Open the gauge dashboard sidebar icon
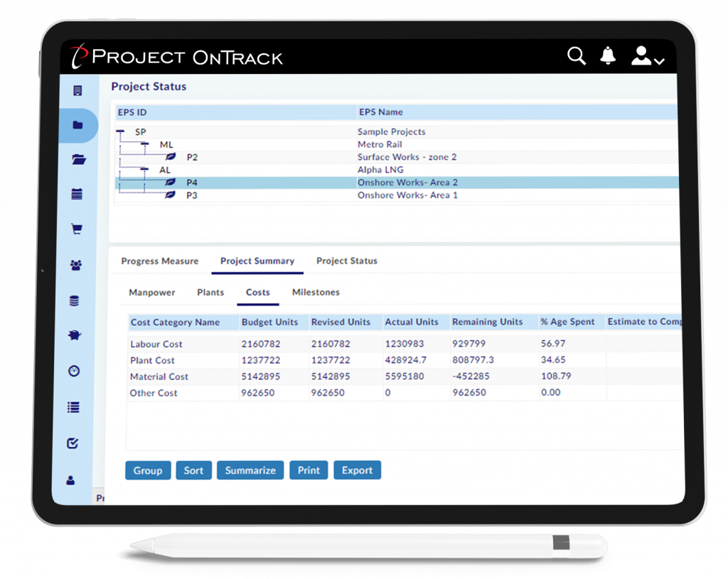The width and height of the screenshot is (728, 579). pyautogui.click(x=74, y=371)
